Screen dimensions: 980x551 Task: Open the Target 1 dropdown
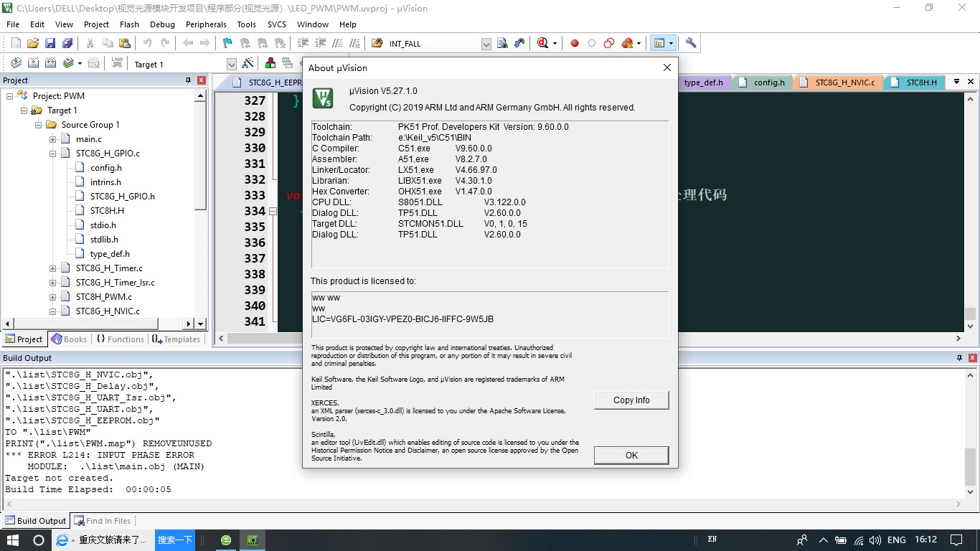[x=231, y=65]
